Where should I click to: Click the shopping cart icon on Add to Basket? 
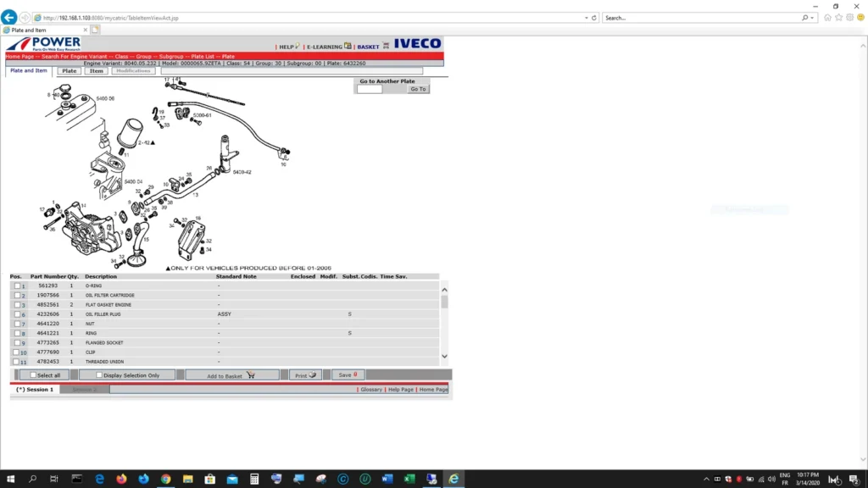(251, 375)
